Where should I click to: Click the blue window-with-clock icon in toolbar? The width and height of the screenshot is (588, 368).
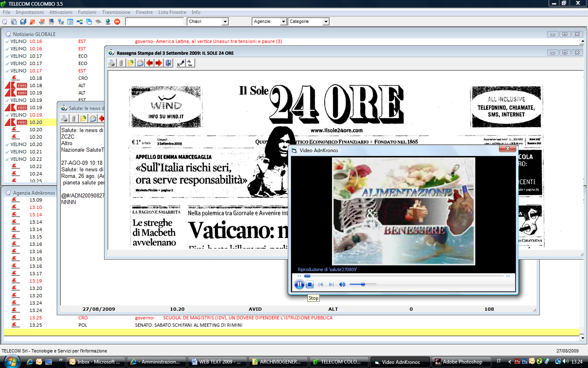click(70, 22)
